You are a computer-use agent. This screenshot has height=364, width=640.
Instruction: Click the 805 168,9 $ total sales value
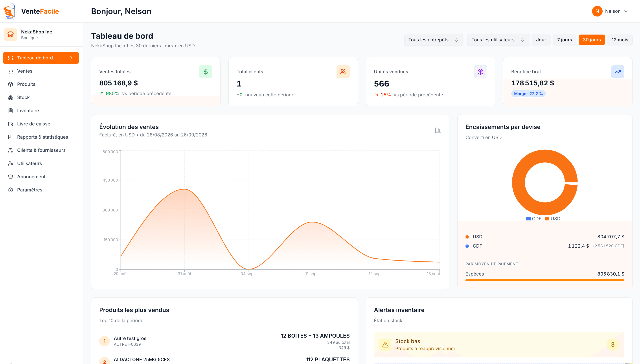pos(118,83)
